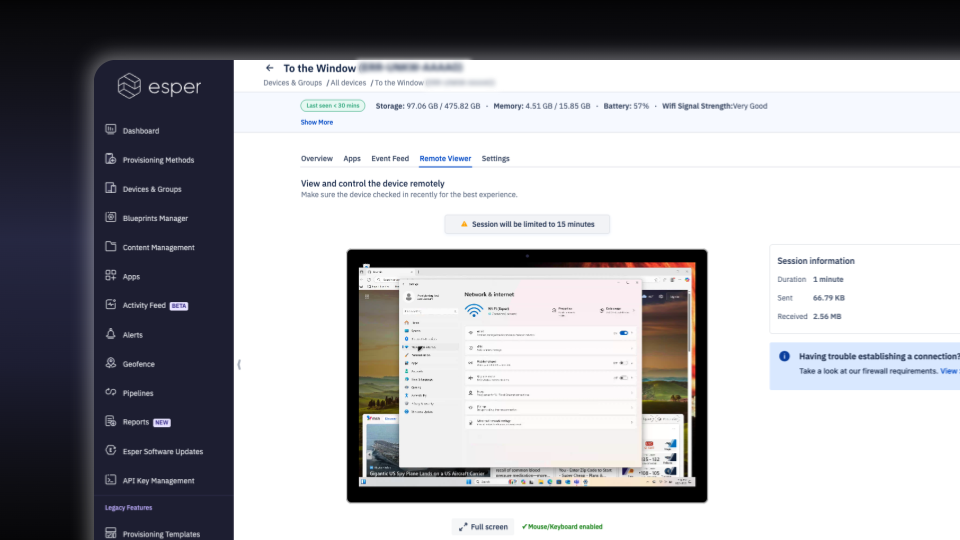Click the All devices breadcrumb link

[348, 83]
